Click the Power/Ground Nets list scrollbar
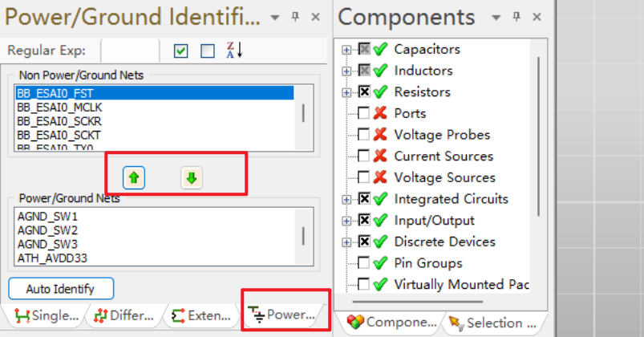Image resolution: width=644 pixels, height=337 pixels. pos(303,237)
